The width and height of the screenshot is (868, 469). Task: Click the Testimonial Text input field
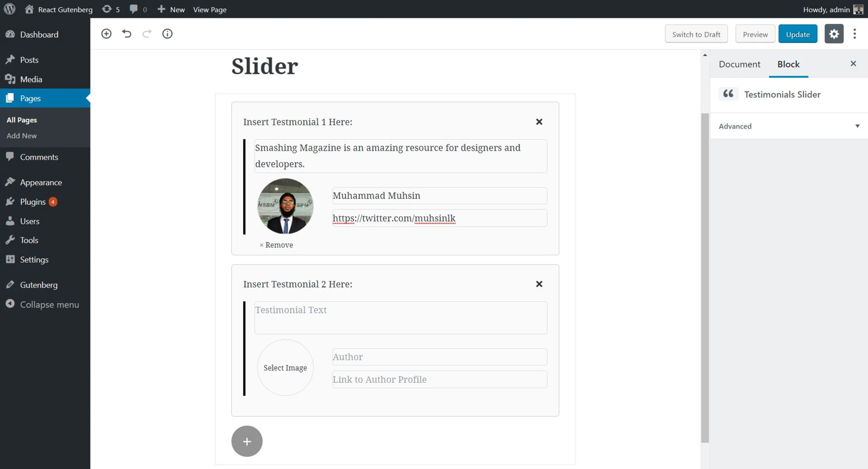click(400, 318)
